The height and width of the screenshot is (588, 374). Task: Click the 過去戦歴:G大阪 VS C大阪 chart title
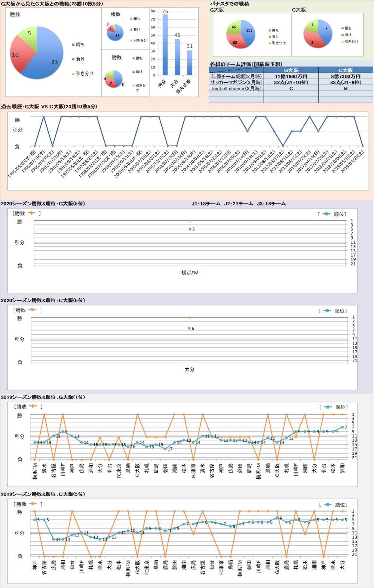[49, 107]
